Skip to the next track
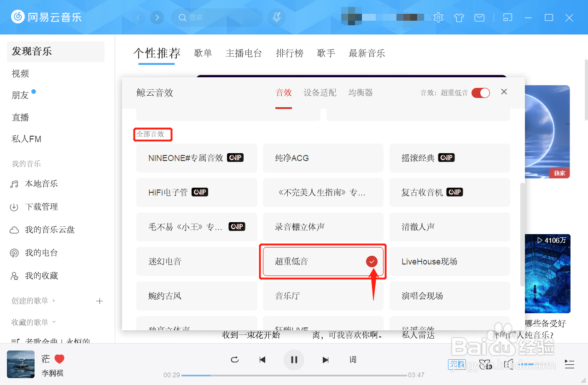Viewport: 588px width, 385px height. [326, 360]
